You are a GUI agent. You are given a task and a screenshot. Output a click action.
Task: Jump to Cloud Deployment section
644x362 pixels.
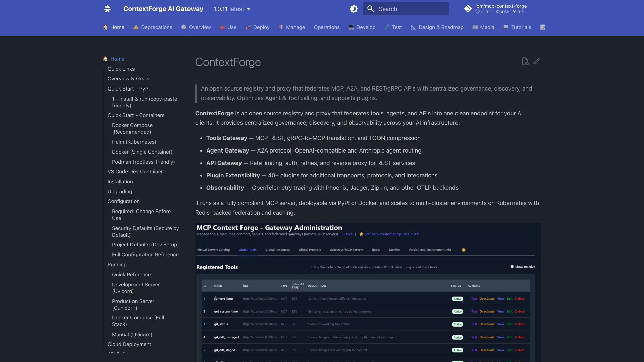pos(129,344)
